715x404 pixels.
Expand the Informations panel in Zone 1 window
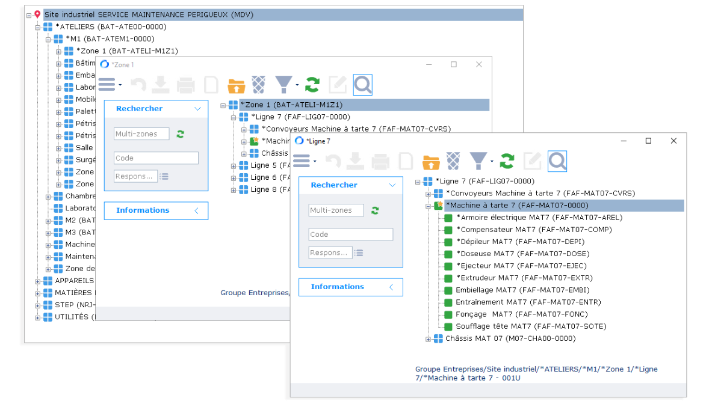(196, 211)
